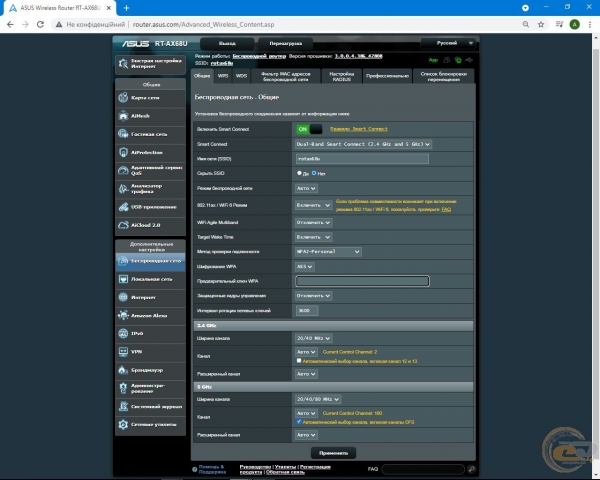Open Traffic Analyzer section
The height and width of the screenshot is (480, 600).
(150, 189)
